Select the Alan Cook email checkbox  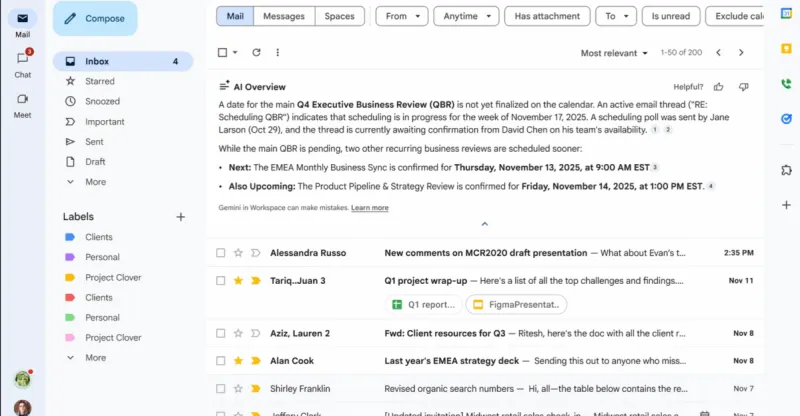pyautogui.click(x=220, y=361)
